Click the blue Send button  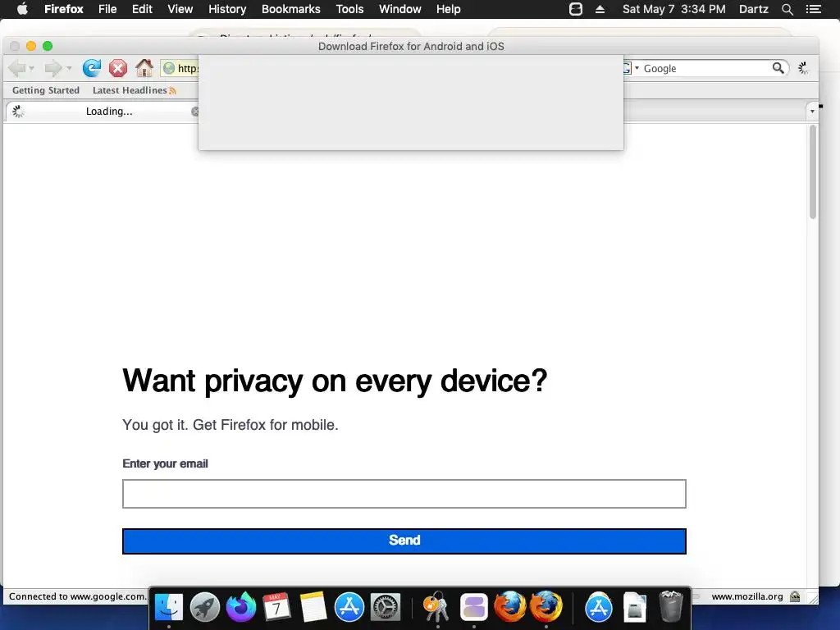(x=404, y=541)
